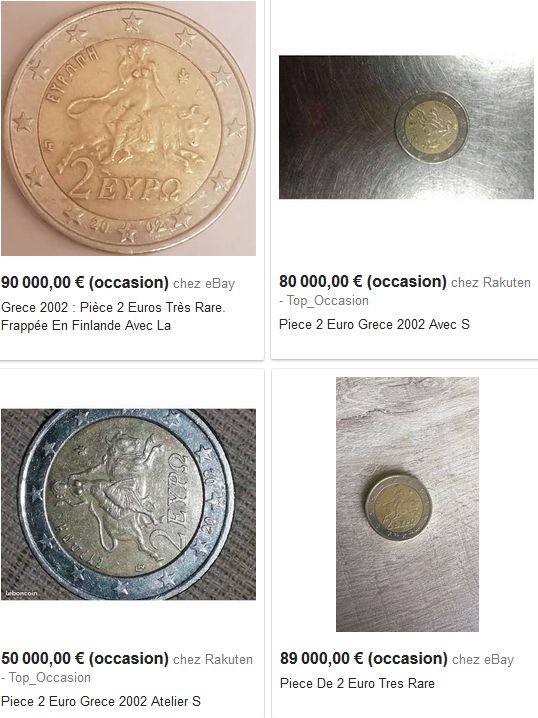Open the eBay seller link on the 89 000 € listing
The height and width of the screenshot is (718, 538).
483,660
